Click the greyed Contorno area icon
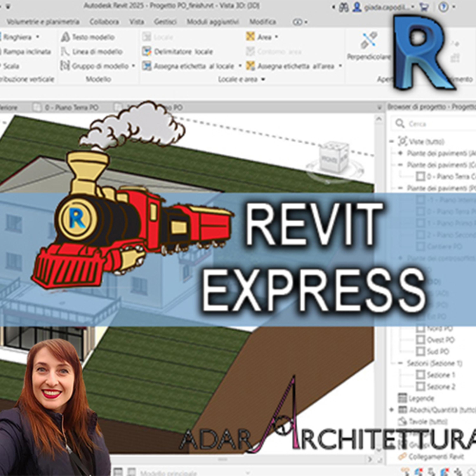 pyautogui.click(x=250, y=52)
